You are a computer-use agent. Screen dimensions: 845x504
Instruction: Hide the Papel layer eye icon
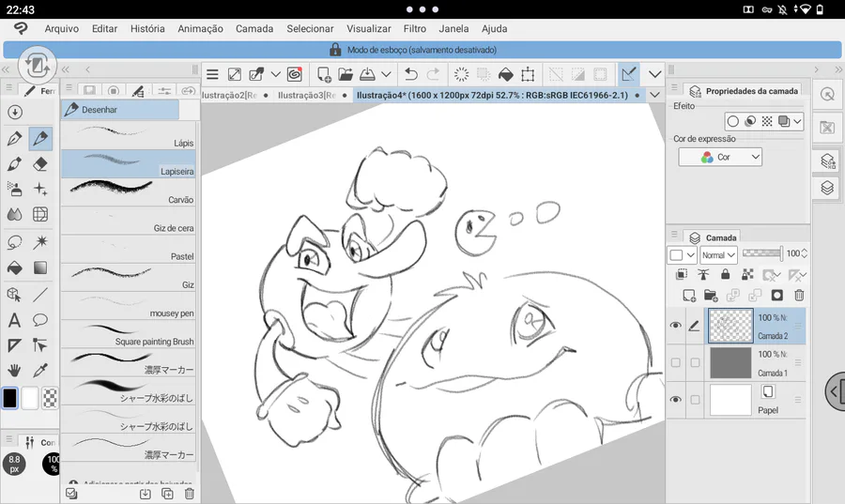pyautogui.click(x=675, y=400)
